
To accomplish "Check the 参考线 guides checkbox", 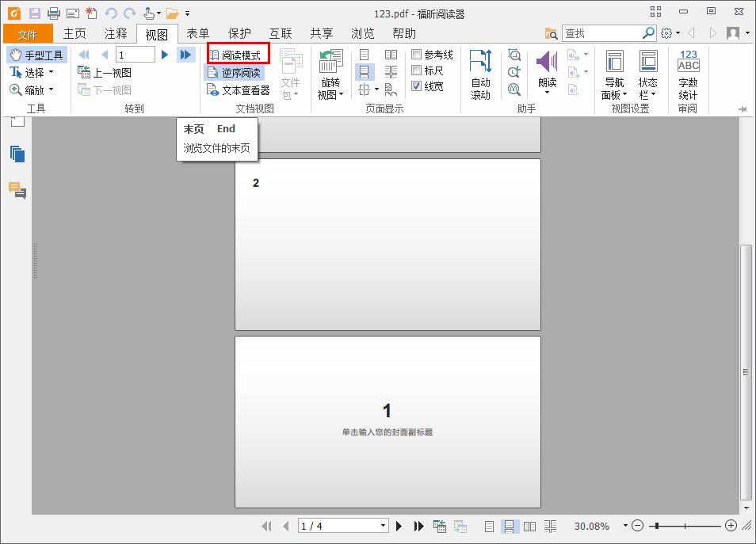I will point(417,54).
